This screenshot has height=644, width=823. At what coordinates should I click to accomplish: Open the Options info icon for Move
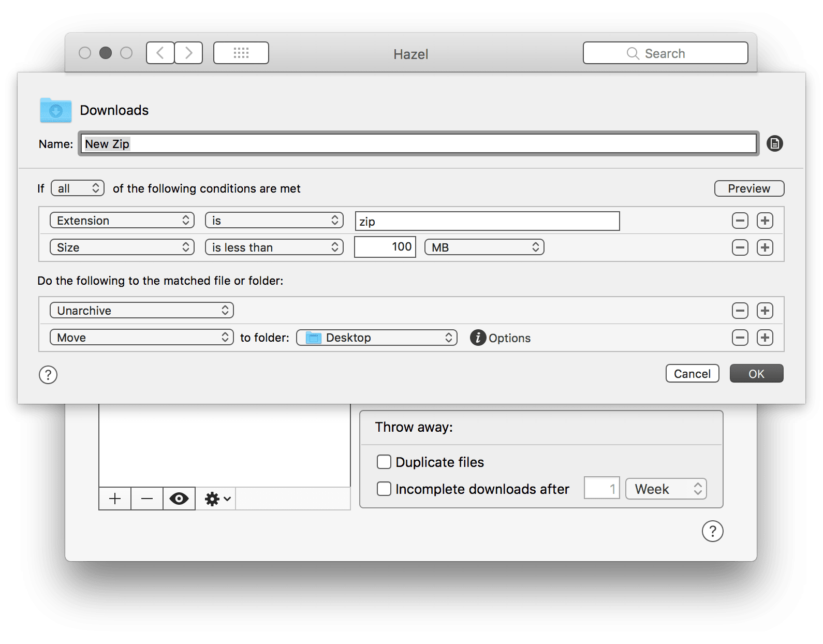(x=478, y=338)
